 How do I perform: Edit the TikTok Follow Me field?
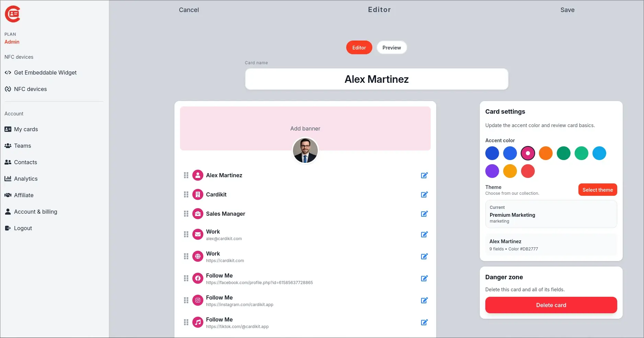(x=424, y=322)
